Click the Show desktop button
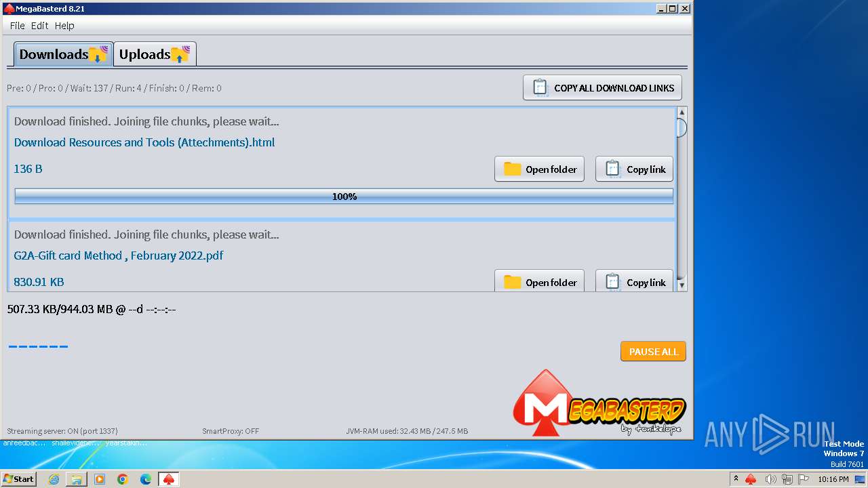Image resolution: width=868 pixels, height=488 pixels. [x=861, y=479]
